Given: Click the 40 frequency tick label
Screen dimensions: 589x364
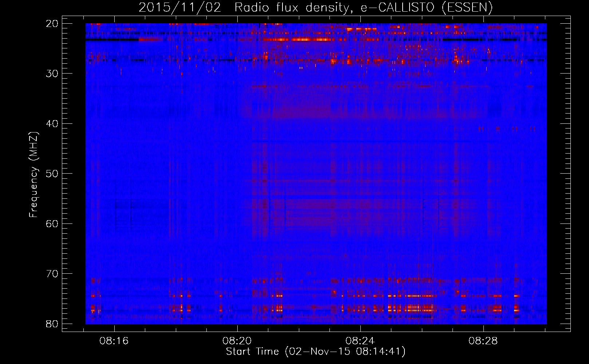Looking at the screenshot, I should pyautogui.click(x=52, y=124).
